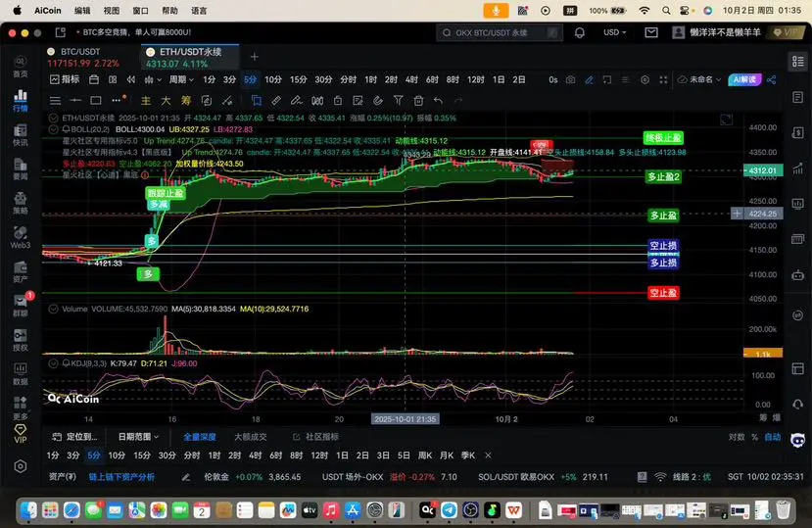Select the ruler measurement tool
Viewport: 812px width, 528px height.
tap(276, 100)
